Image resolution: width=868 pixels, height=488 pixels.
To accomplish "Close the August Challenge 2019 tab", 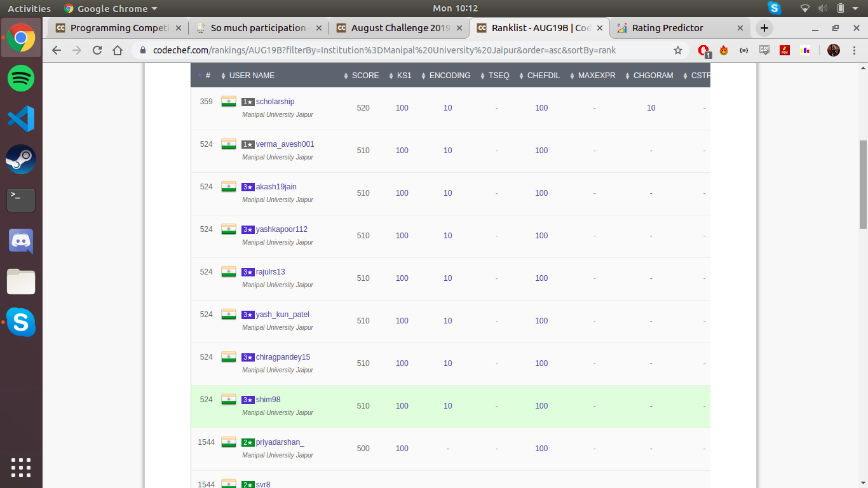I will (459, 28).
